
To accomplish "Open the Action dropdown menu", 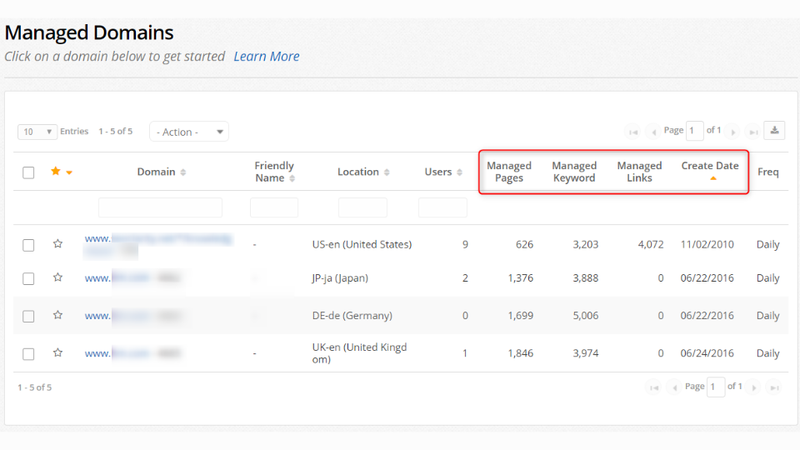I will (189, 132).
